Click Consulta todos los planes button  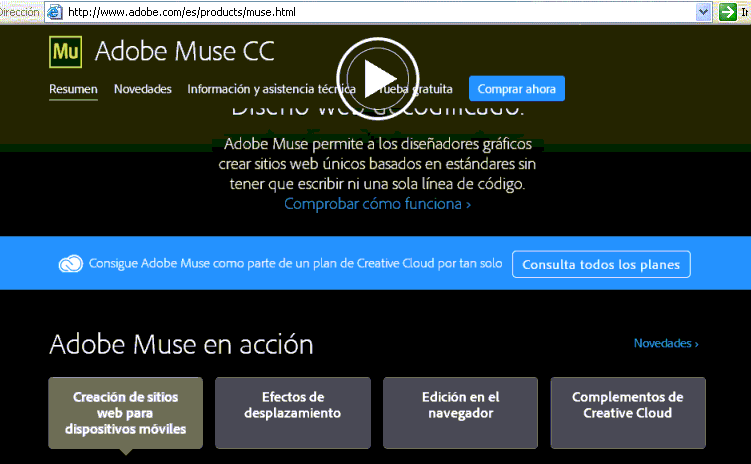click(601, 264)
